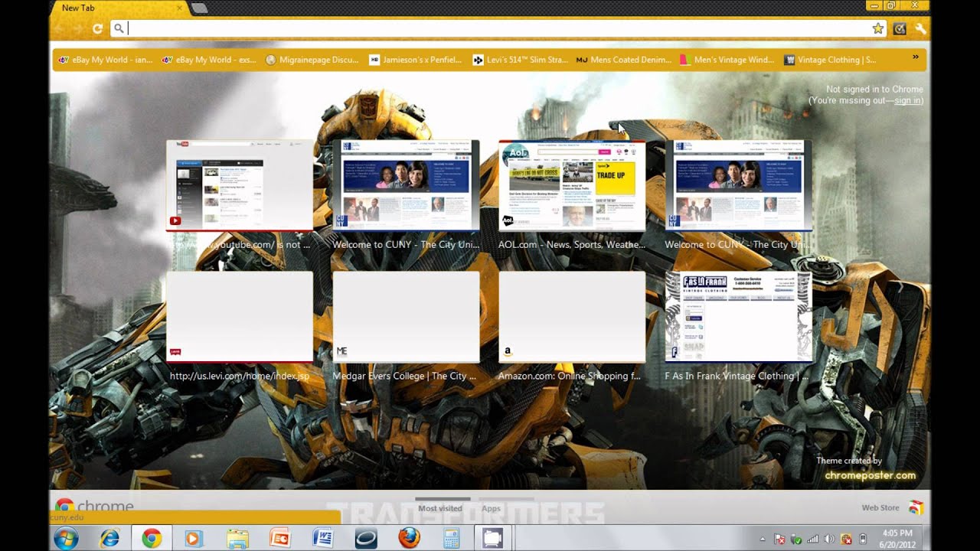Screen dimensions: 980x551
Task: Open the Amazon.com Online Shopping thumbnail
Action: [572, 317]
